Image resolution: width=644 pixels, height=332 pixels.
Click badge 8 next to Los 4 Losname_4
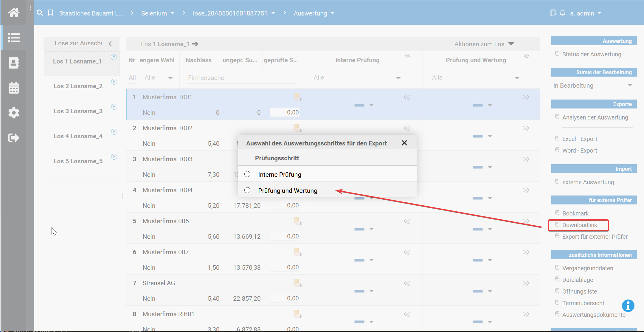pyautogui.click(x=114, y=132)
